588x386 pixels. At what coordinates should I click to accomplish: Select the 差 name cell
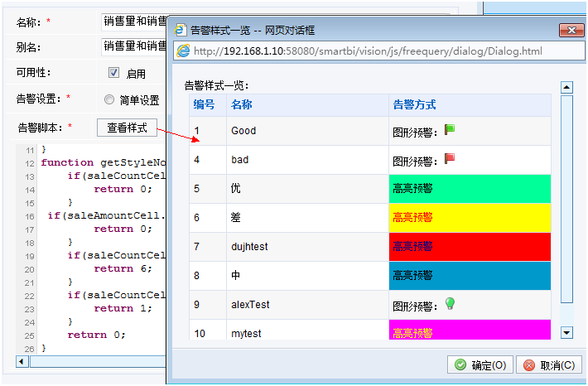tap(307, 218)
